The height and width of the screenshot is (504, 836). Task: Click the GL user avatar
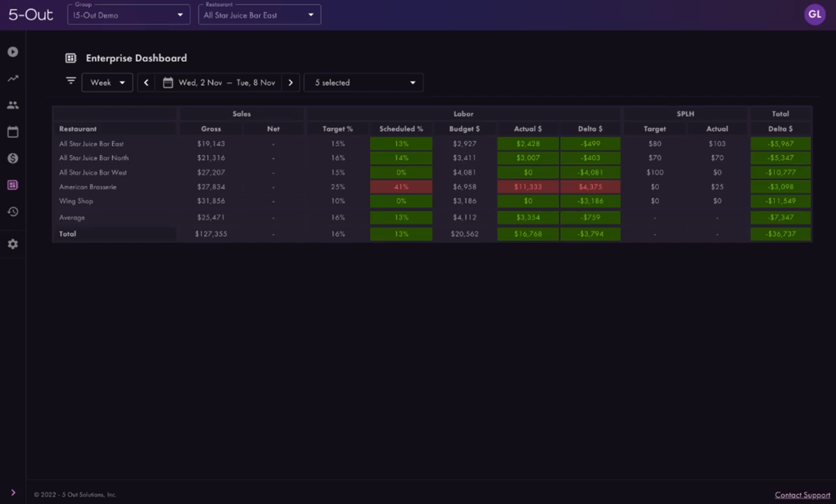click(x=814, y=15)
